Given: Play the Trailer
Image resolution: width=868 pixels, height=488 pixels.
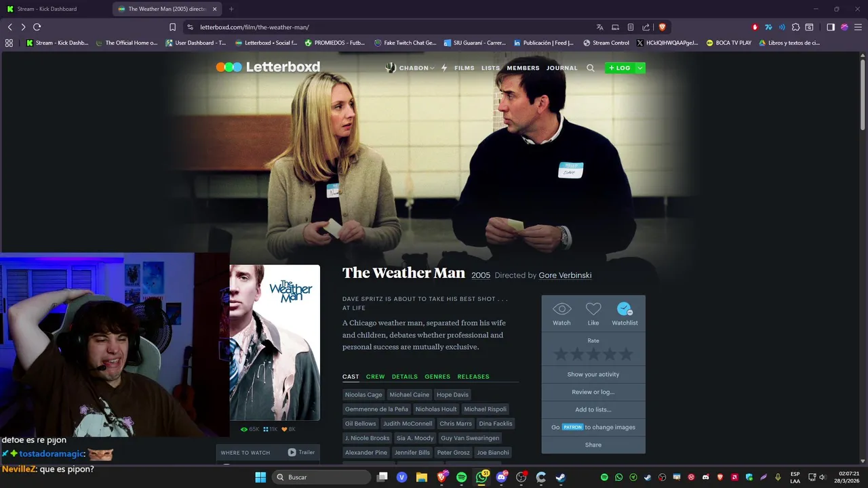Looking at the screenshot, I should [x=301, y=452].
